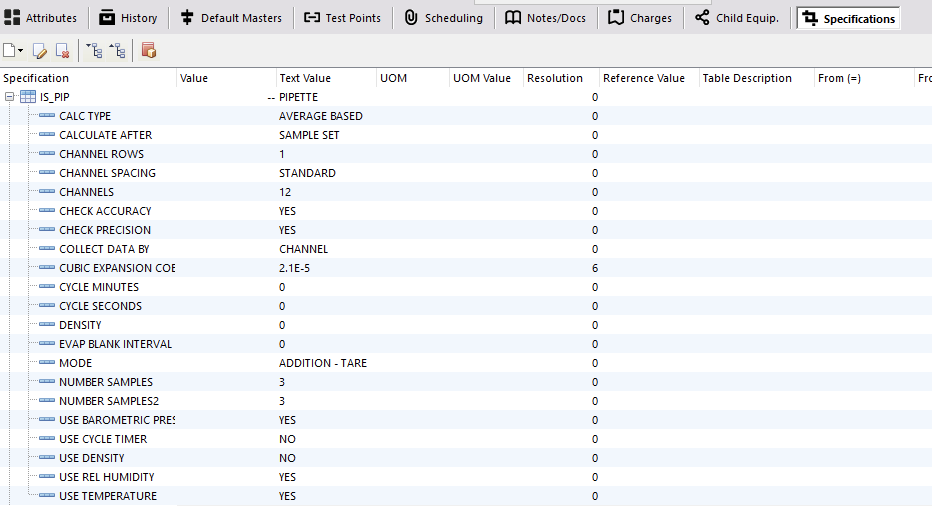The height and width of the screenshot is (506, 932).
Task: Click the Collapse all tree icon
Action: [x=117, y=50]
